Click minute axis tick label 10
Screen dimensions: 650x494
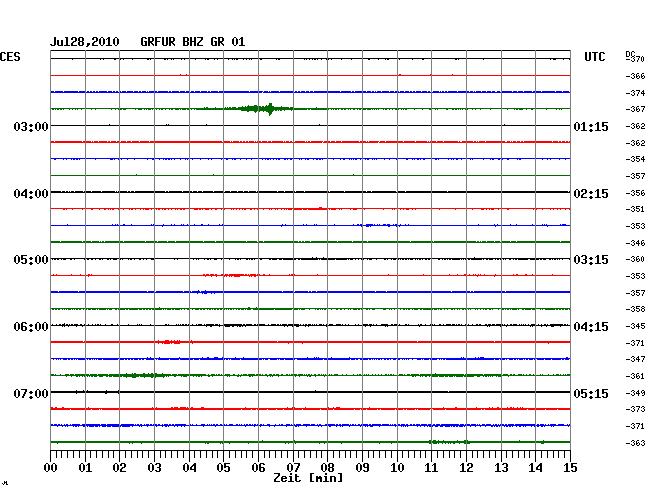click(397, 468)
